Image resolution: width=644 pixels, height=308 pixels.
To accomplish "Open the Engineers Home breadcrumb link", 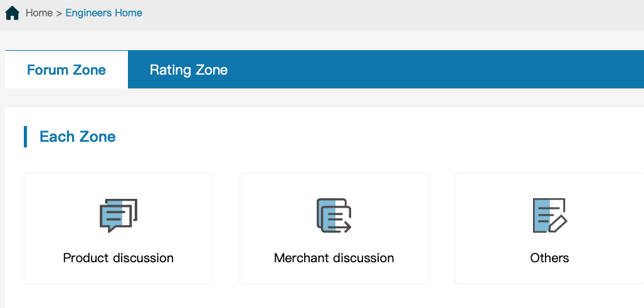I will [x=104, y=13].
